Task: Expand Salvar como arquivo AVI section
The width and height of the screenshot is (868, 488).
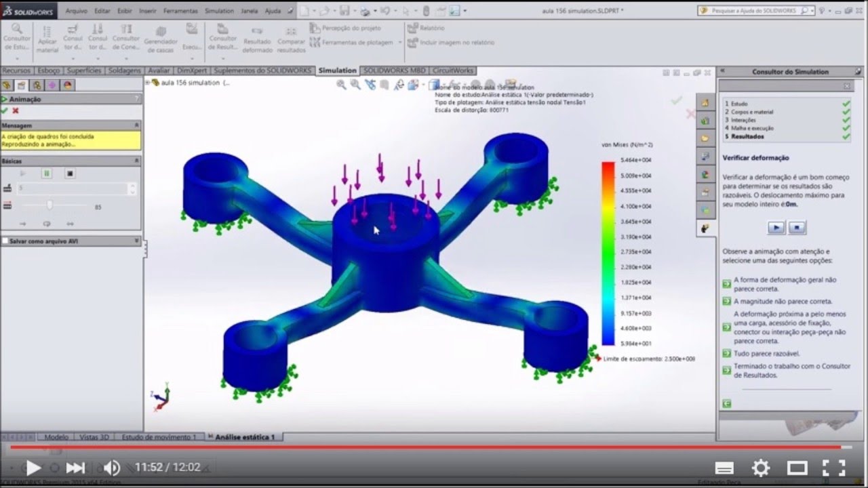Action: click(x=137, y=241)
